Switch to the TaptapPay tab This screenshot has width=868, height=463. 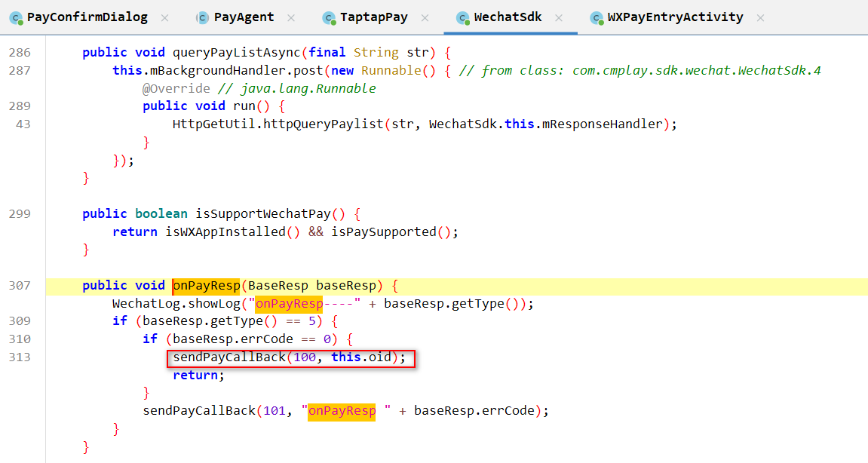(x=373, y=17)
